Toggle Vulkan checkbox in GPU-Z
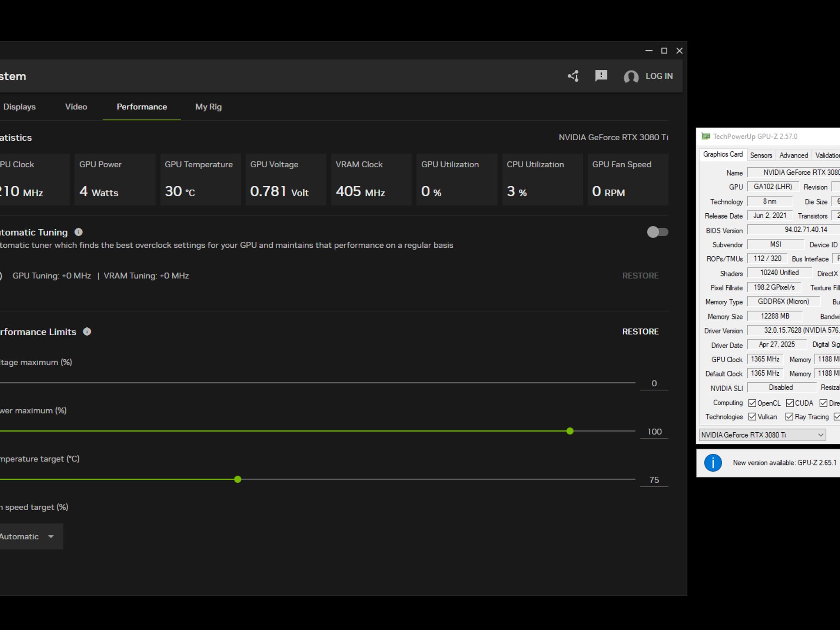The height and width of the screenshot is (630, 840). click(752, 417)
